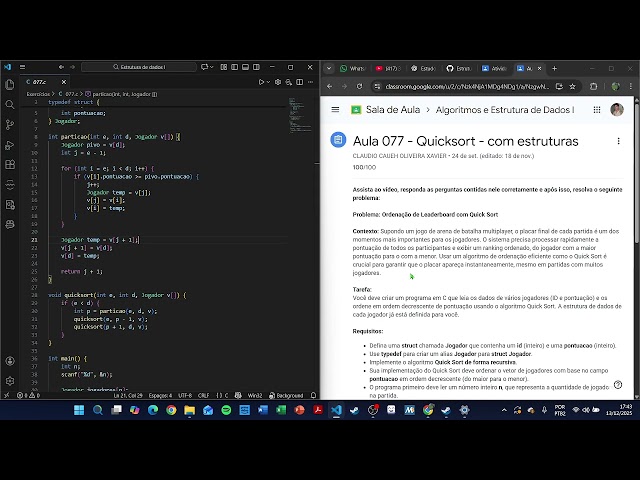Click the Chrome address bar URL
The height and width of the screenshot is (480, 640).
pyautogui.click(x=467, y=87)
